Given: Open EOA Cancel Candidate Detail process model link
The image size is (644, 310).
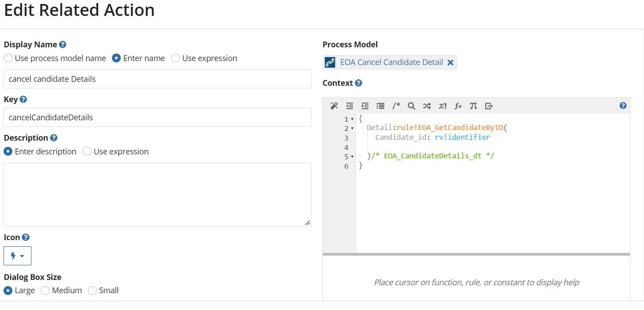Looking at the screenshot, I should pos(391,62).
